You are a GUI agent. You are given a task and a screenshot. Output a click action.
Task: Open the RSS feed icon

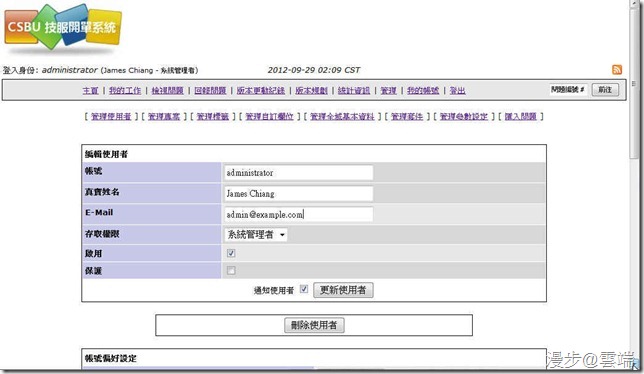616,70
